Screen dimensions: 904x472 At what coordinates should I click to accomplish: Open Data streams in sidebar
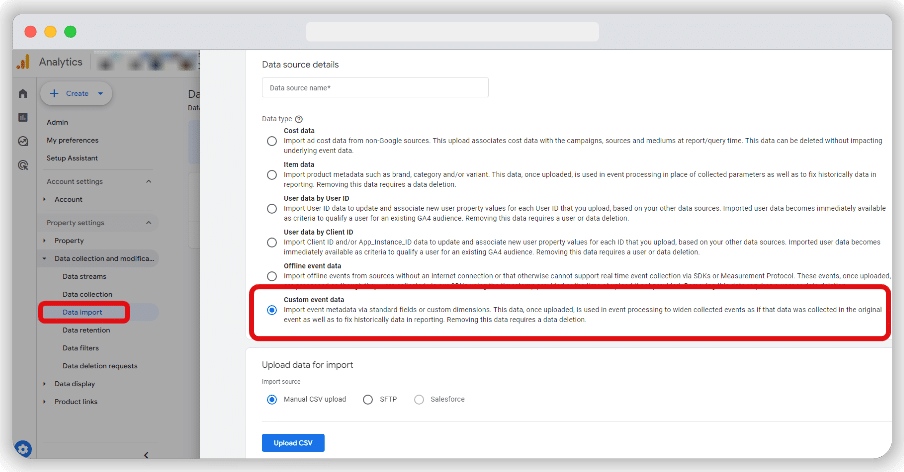tap(84, 277)
